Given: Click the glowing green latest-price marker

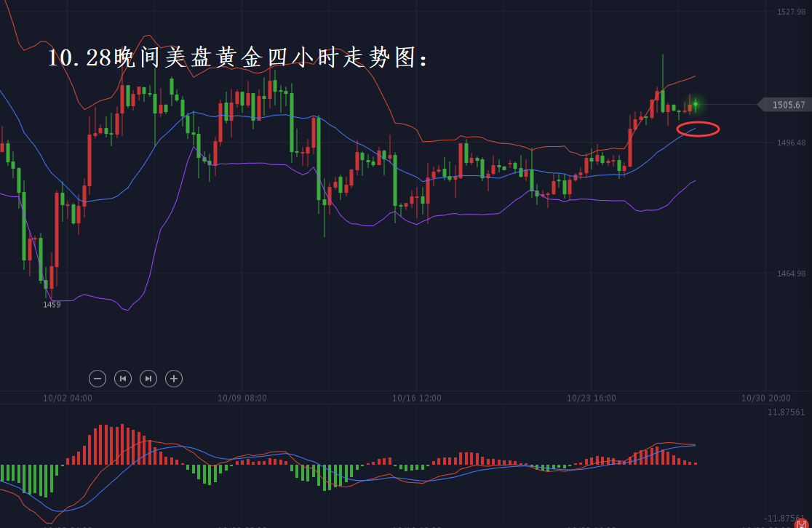Looking at the screenshot, I should coord(696,105).
